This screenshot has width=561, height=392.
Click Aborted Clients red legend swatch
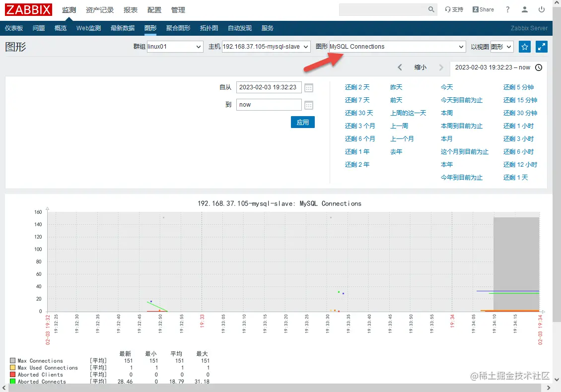(12, 374)
